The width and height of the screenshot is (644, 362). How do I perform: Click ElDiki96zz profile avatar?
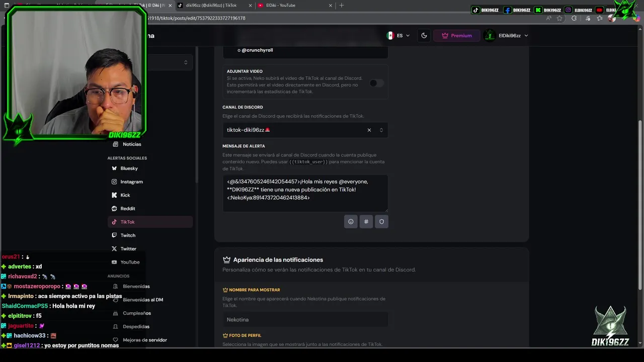point(490,36)
